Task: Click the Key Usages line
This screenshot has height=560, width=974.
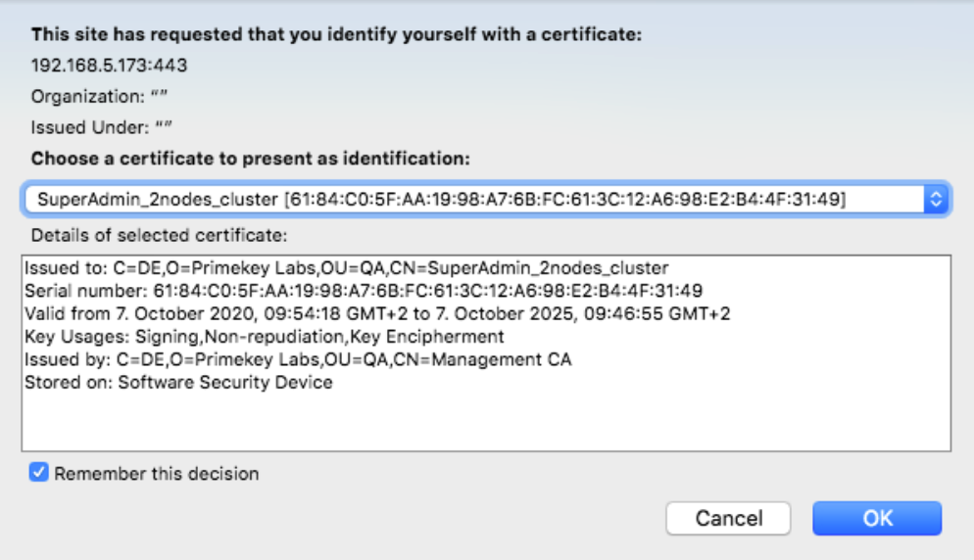Action: 265,337
